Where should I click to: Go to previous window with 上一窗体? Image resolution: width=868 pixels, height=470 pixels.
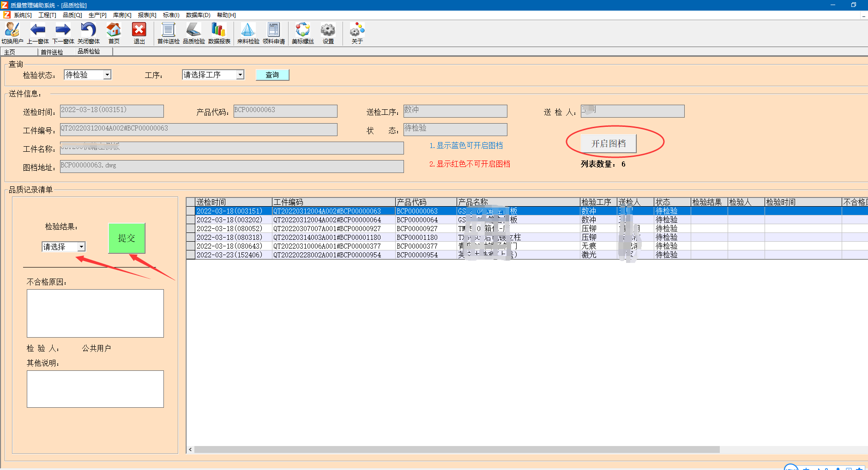point(37,33)
